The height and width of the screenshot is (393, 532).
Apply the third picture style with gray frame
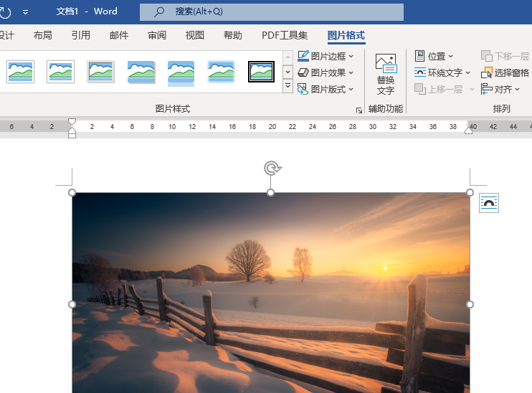click(101, 72)
